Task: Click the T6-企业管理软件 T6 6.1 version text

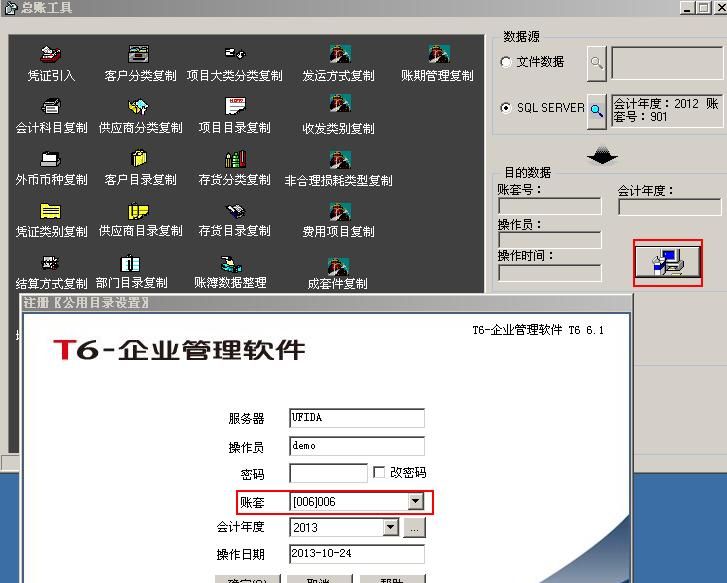Action: (538, 330)
